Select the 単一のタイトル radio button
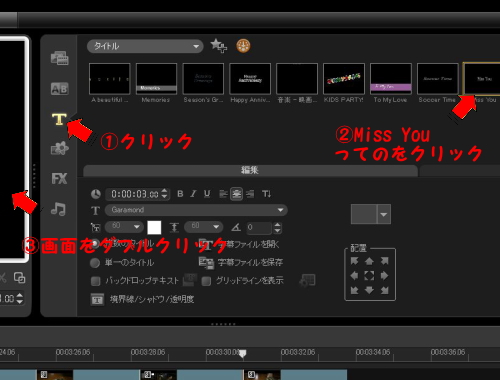The height and width of the screenshot is (380, 500). pos(95,263)
